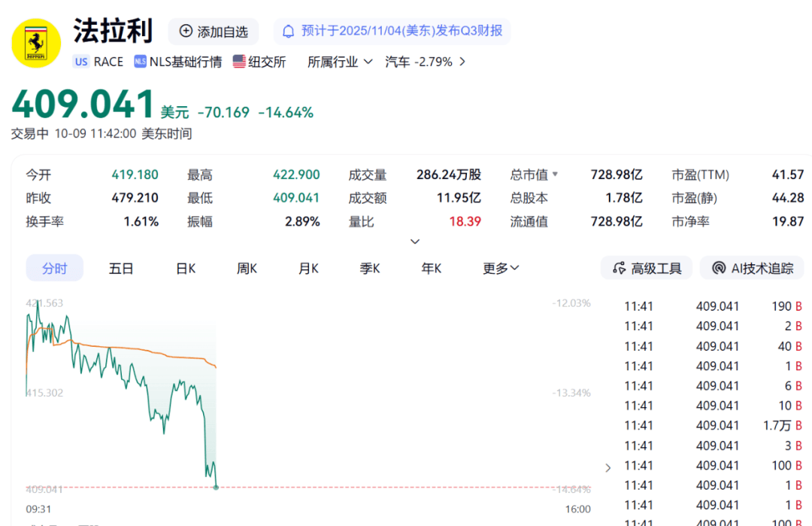The height and width of the screenshot is (526, 812).
Task: Toggle the 总市值 dropdown triangle
Action: (556, 175)
